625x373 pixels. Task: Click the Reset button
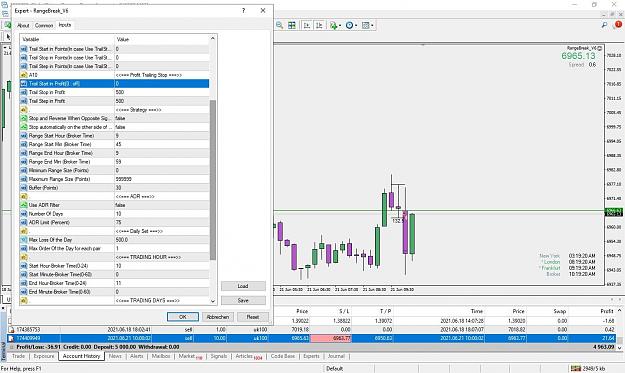pos(253,317)
